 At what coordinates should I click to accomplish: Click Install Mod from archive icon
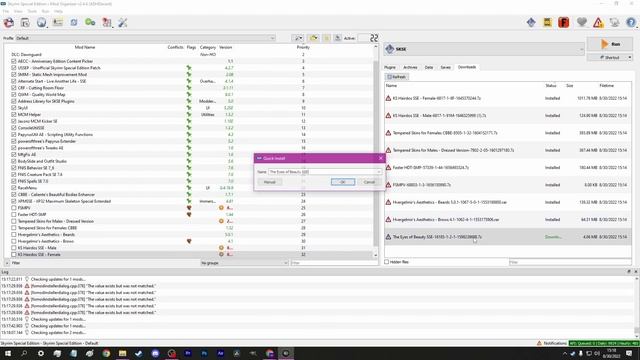[x=25, y=23]
